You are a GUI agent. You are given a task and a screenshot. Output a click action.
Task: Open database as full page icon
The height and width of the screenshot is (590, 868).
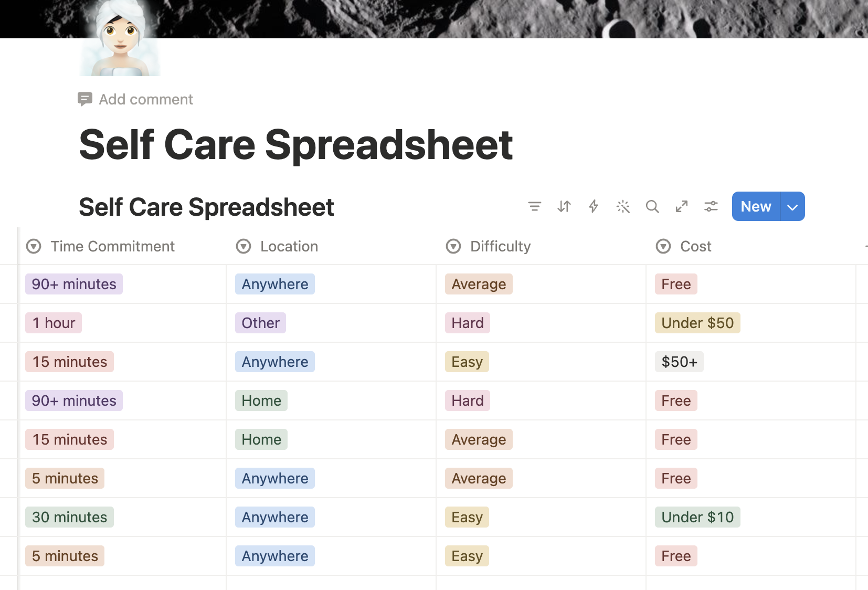click(x=682, y=206)
